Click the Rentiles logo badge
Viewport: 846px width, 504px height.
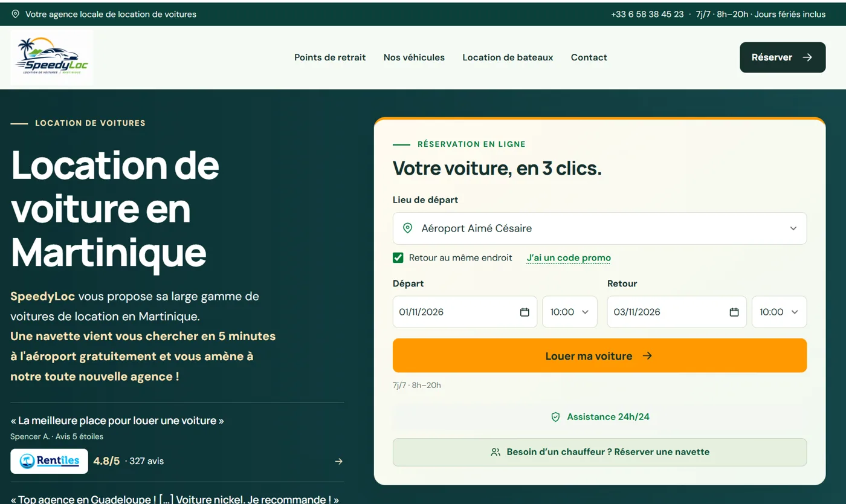[49, 461]
